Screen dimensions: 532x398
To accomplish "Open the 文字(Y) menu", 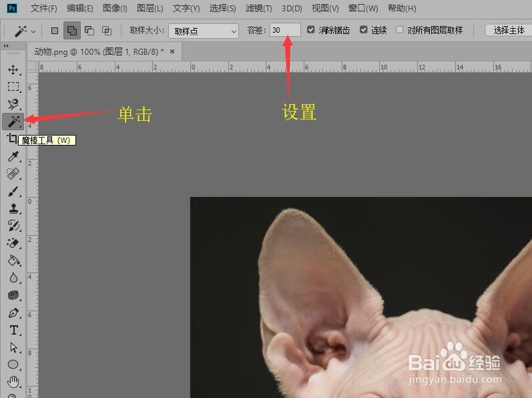I will 186,8.
